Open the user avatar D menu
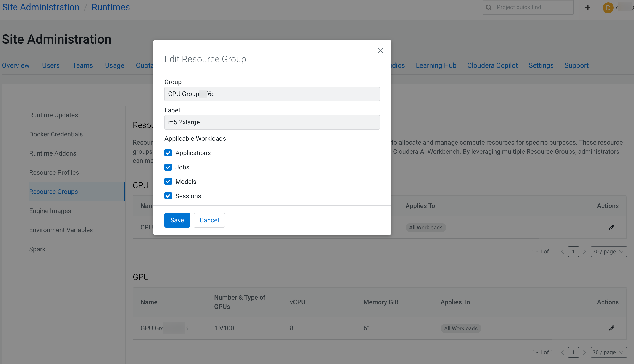The height and width of the screenshot is (364, 634). (608, 8)
